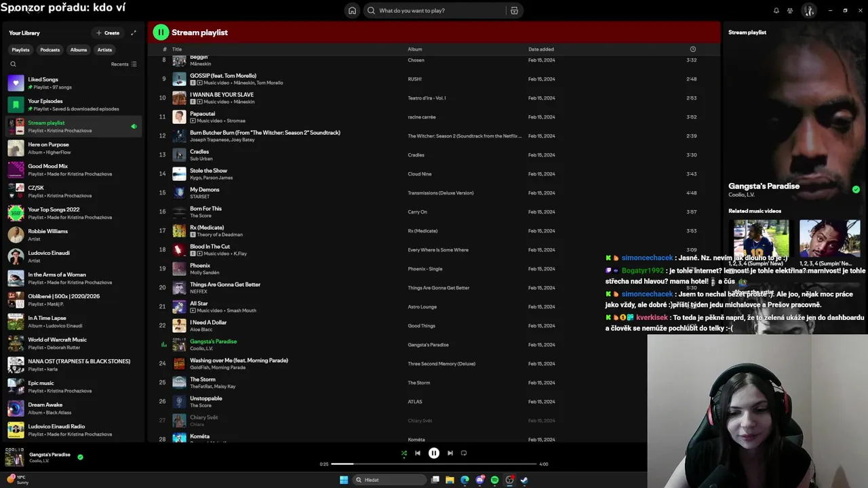Open the user profile avatar menu
Screen dimensions: 868x488
tap(808, 10)
